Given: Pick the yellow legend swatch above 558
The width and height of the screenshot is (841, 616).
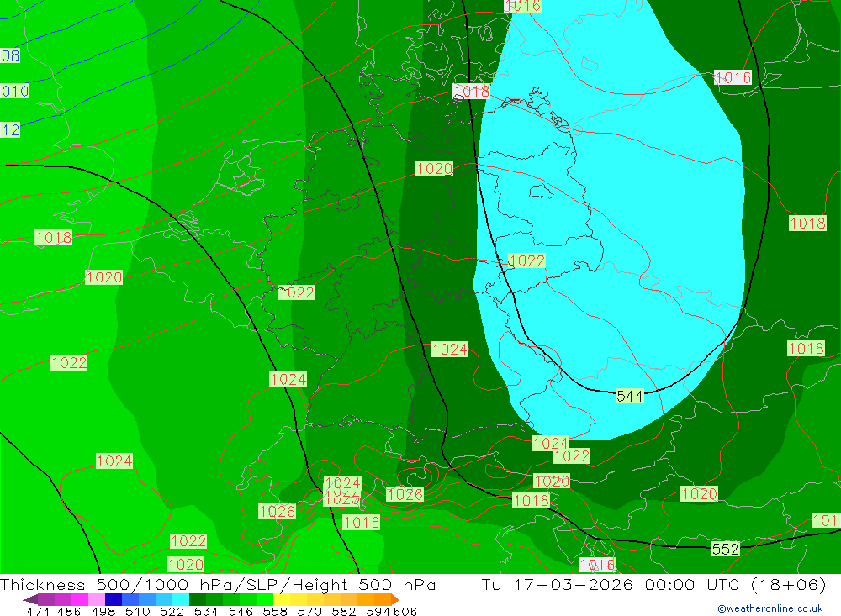Looking at the screenshot, I should coord(282,599).
